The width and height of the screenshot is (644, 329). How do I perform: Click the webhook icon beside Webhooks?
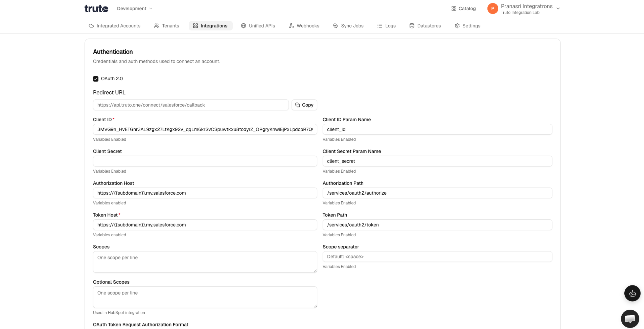(291, 26)
